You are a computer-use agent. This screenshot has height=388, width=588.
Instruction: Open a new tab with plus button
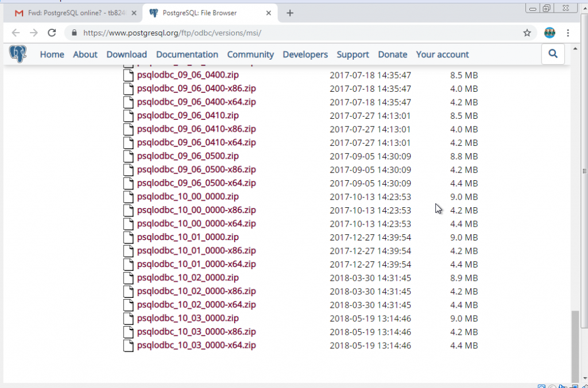click(x=289, y=13)
